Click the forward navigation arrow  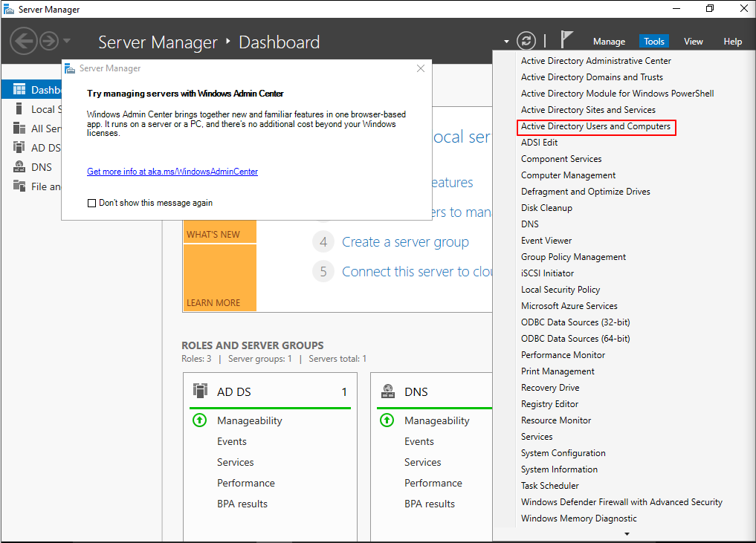coord(49,41)
